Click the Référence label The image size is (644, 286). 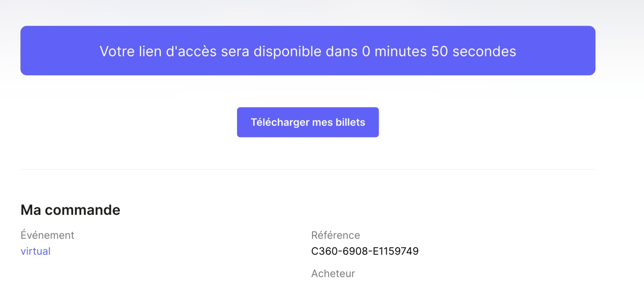tap(336, 235)
